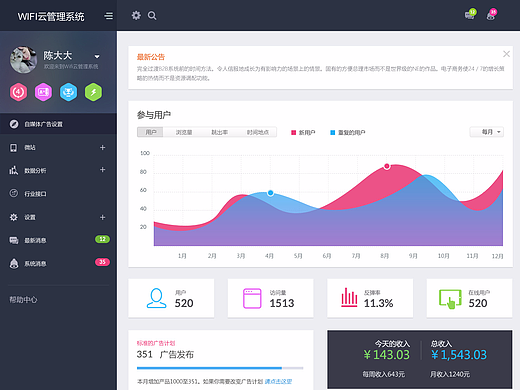Open settings via top bar gear icon
Screen dimensions: 520x390
point(136,15)
